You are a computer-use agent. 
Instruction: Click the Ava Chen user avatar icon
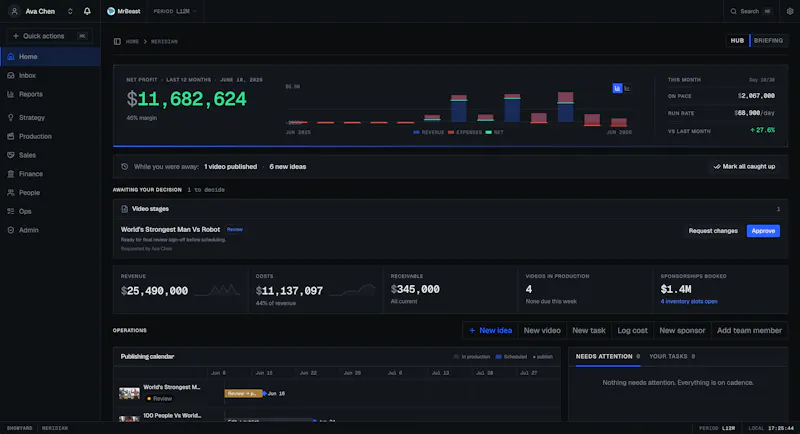click(14, 11)
